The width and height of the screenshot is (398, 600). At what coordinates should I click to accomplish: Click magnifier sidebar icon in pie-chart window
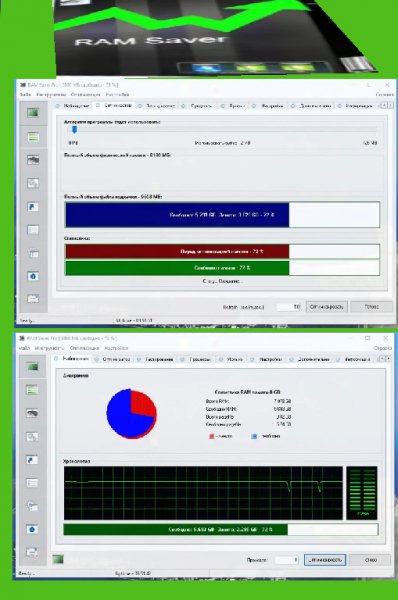(32, 437)
